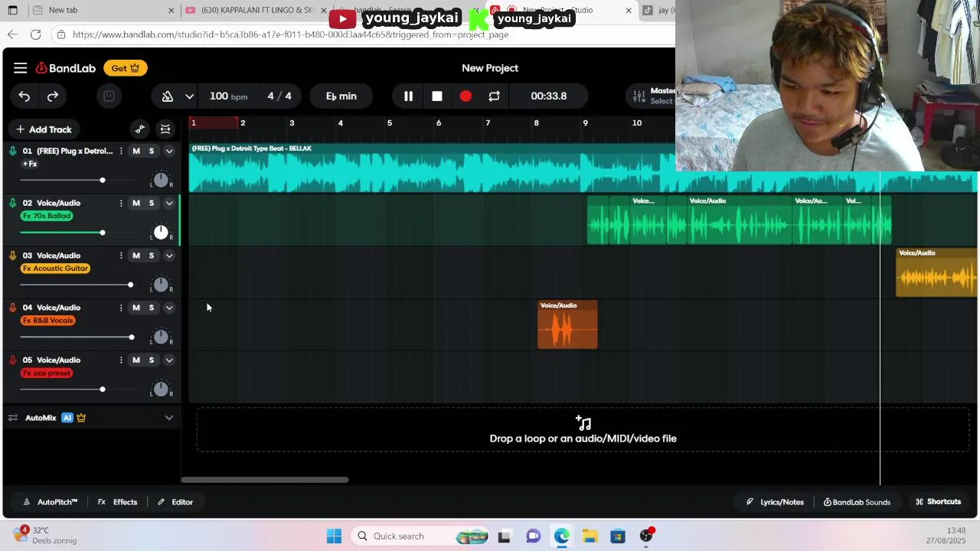Click track 03 volume slider handle

130,285
